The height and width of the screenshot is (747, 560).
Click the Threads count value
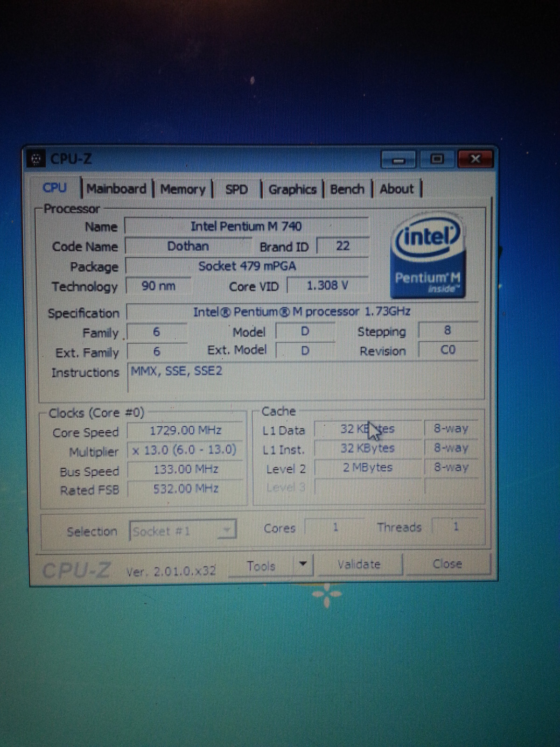click(455, 527)
